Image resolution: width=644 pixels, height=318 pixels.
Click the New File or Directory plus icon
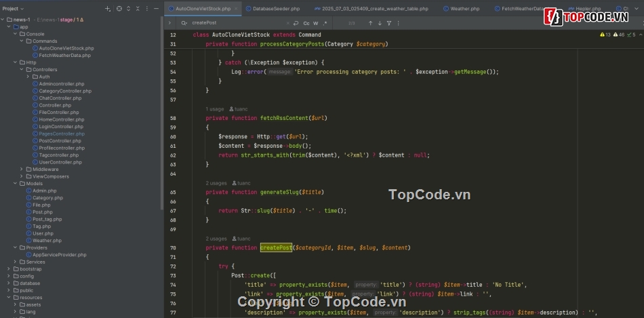pos(108,9)
